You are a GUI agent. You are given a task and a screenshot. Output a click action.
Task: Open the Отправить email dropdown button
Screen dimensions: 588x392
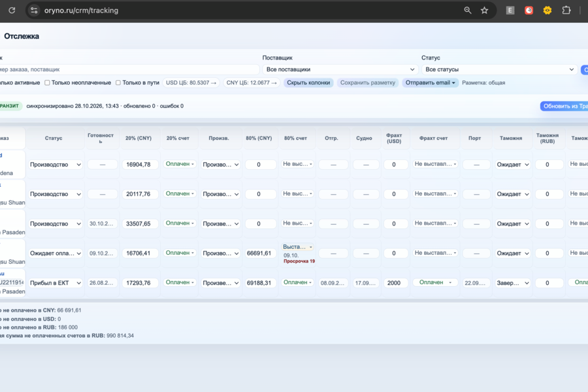tap(430, 82)
